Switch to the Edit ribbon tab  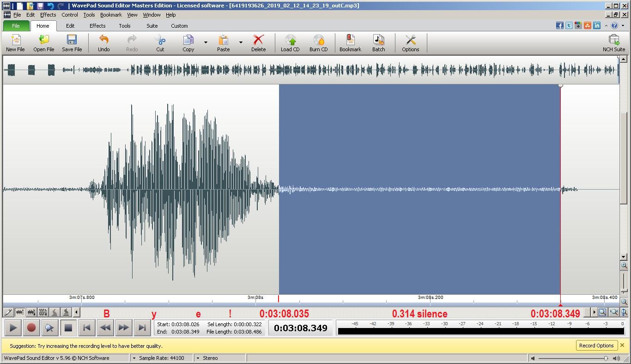70,26
